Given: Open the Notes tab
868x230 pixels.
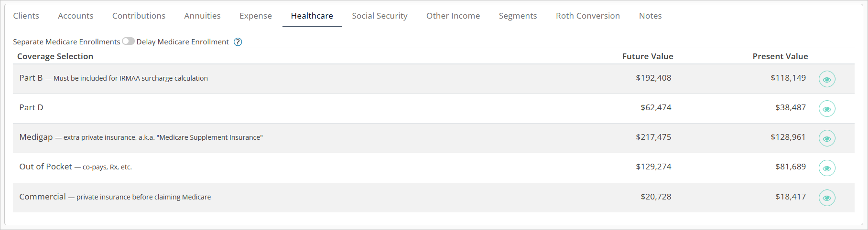Looking at the screenshot, I should coord(650,16).
